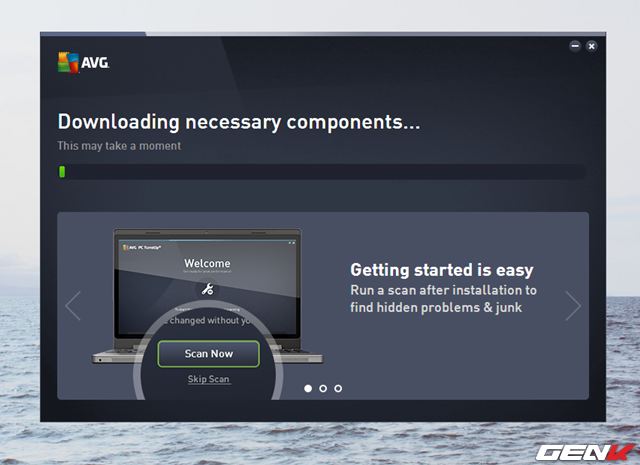
Task: Click the Skip Scan link
Action: pyautogui.click(x=208, y=380)
